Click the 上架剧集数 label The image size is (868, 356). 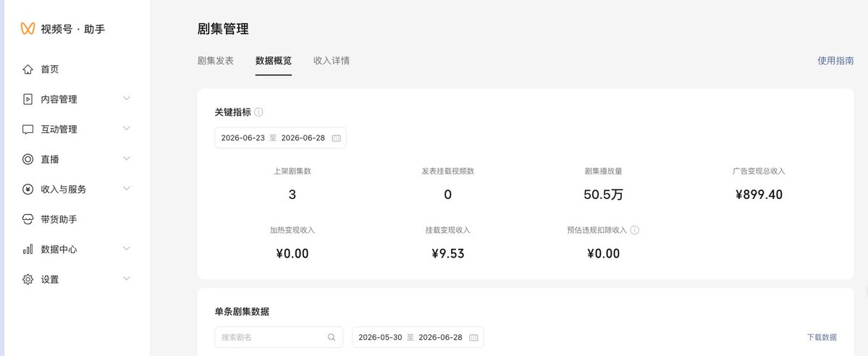coord(292,171)
